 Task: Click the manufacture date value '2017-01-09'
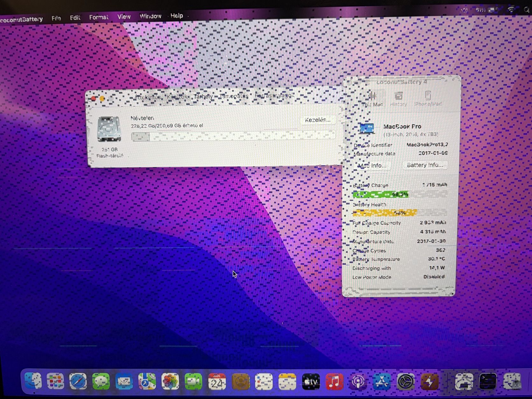433,153
